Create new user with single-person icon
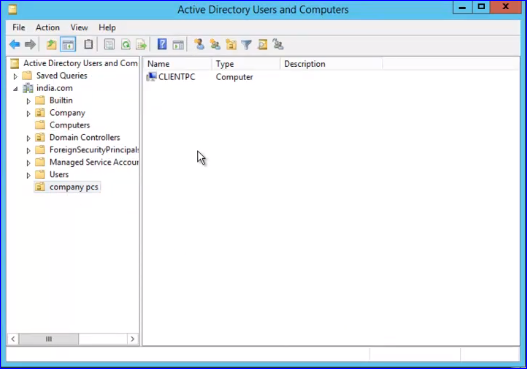Viewport: 527px width, 369px height. pyautogui.click(x=199, y=44)
